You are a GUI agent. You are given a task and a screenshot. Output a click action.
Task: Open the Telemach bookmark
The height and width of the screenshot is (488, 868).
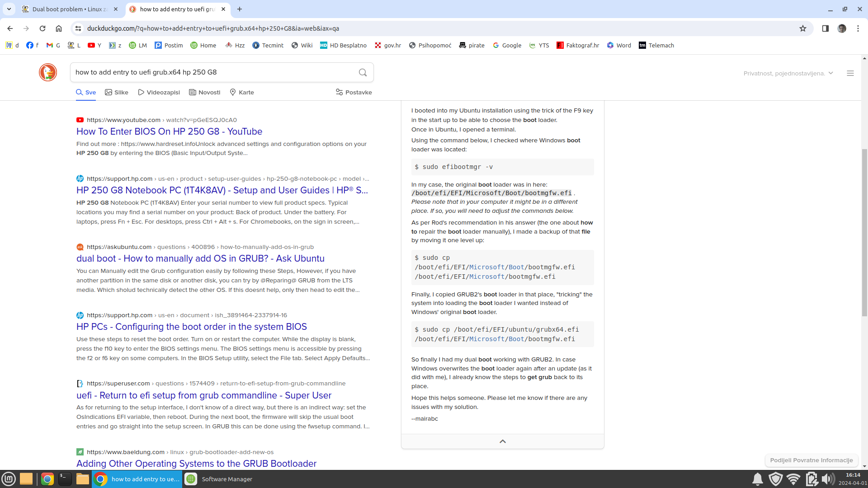pyautogui.click(x=656, y=45)
